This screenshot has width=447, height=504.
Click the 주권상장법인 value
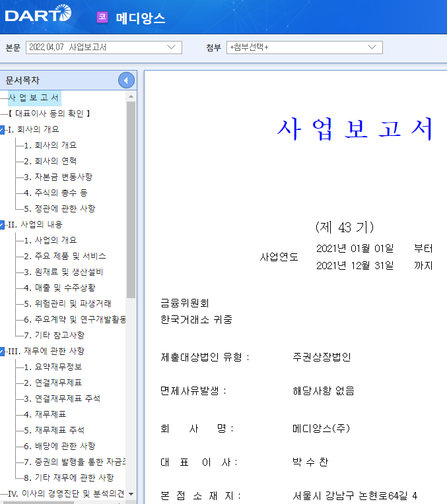(322, 357)
